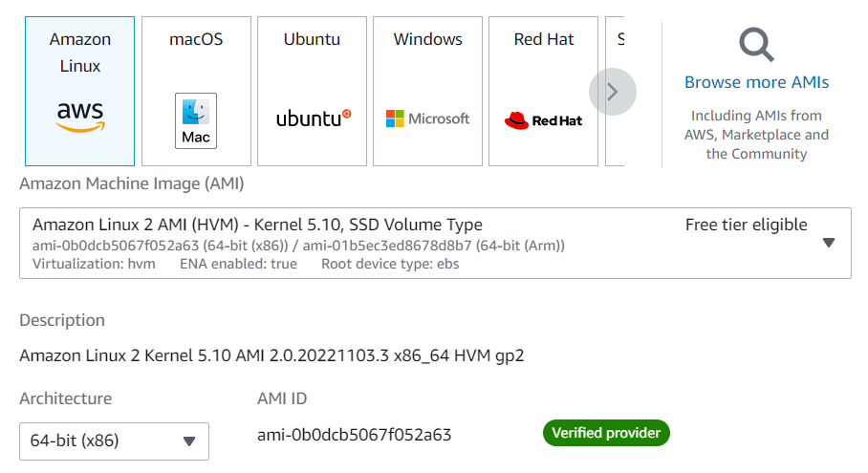Viewport: 868px width, 473px height.
Task: Click the Red Hat logo icon
Action: tap(543, 120)
